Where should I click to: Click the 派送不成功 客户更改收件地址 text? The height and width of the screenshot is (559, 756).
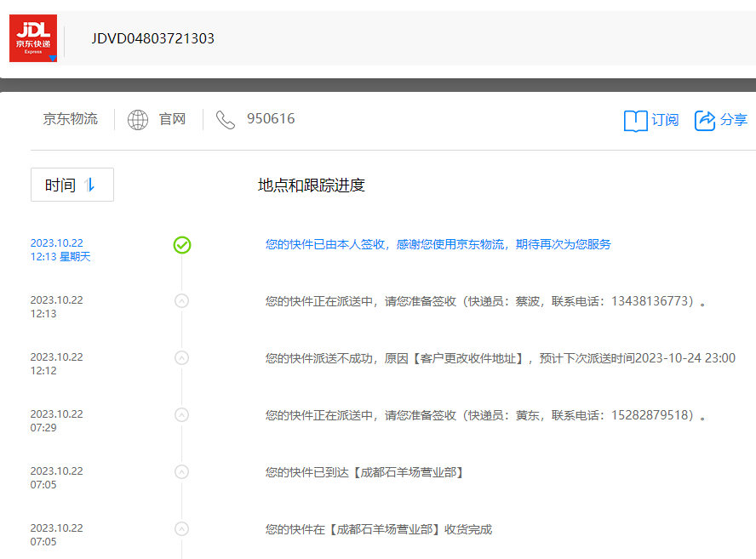[x=500, y=358]
